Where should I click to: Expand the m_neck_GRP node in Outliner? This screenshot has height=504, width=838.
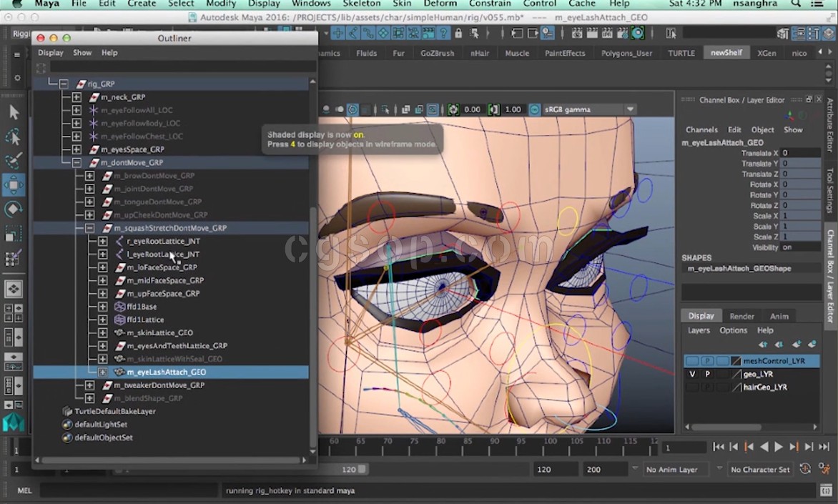77,97
